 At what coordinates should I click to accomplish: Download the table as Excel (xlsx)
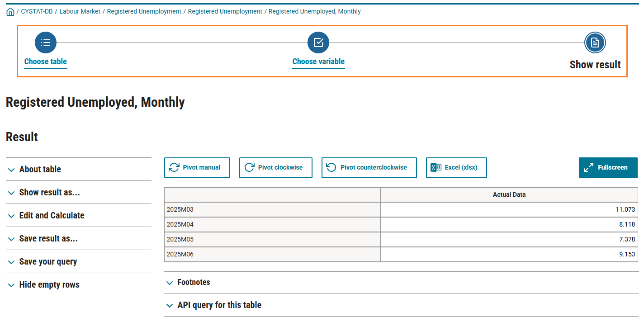click(x=456, y=167)
